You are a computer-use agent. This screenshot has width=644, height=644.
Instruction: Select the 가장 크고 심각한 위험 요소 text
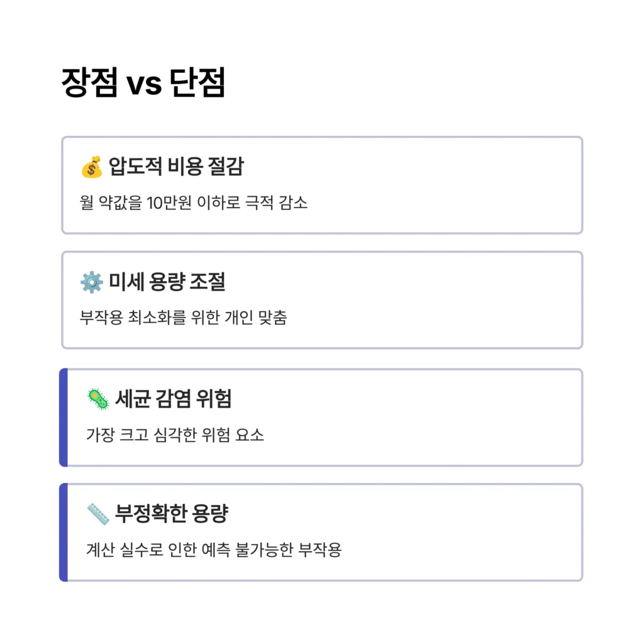point(175,435)
